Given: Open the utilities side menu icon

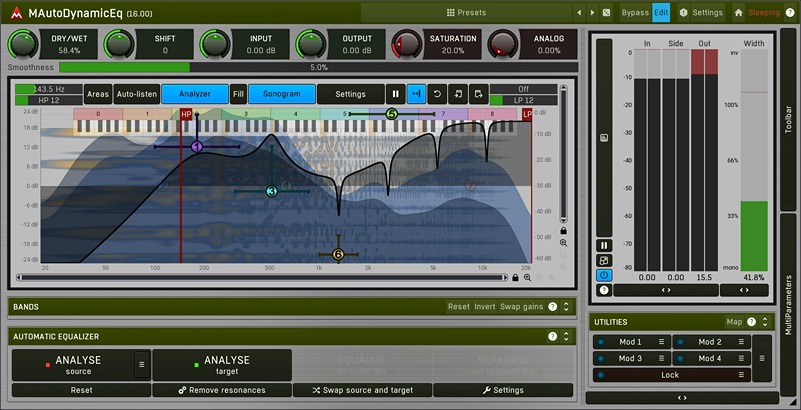Looking at the screenshot, I should [x=762, y=358].
